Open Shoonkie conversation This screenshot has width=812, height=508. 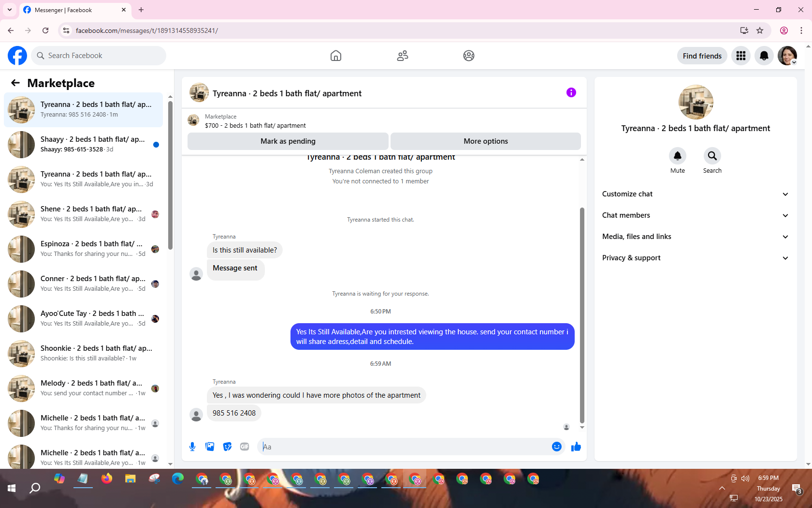click(84, 354)
